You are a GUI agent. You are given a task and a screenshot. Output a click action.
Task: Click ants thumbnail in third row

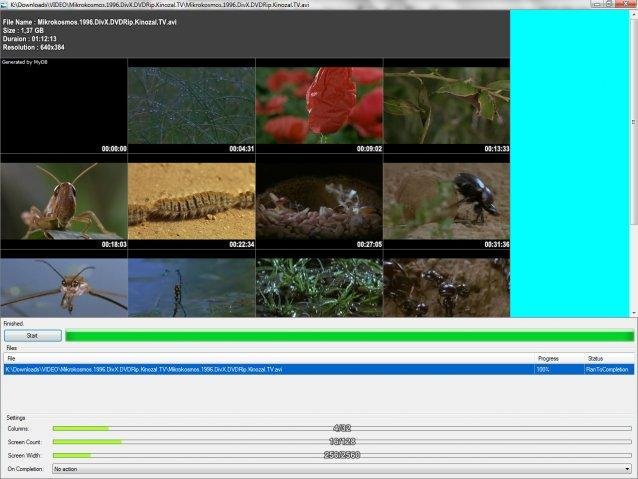[x=447, y=284]
